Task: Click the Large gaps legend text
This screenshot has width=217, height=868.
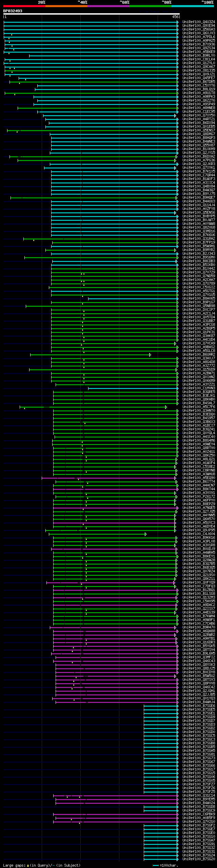Action: click(42, 865)
